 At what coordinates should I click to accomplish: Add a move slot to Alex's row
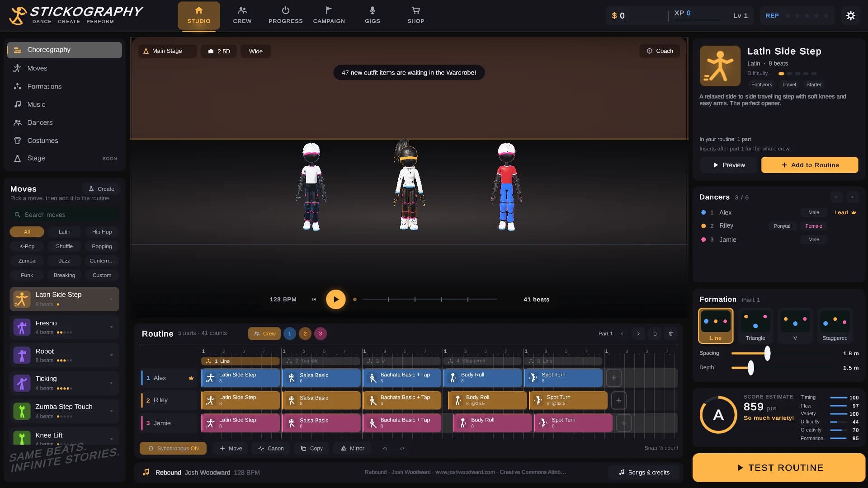pos(613,378)
